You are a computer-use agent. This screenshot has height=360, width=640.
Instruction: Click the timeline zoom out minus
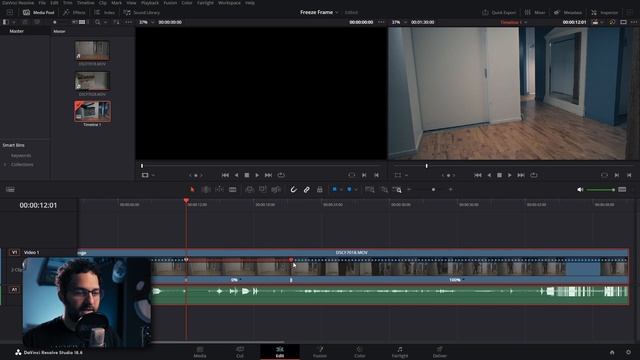[409, 189]
